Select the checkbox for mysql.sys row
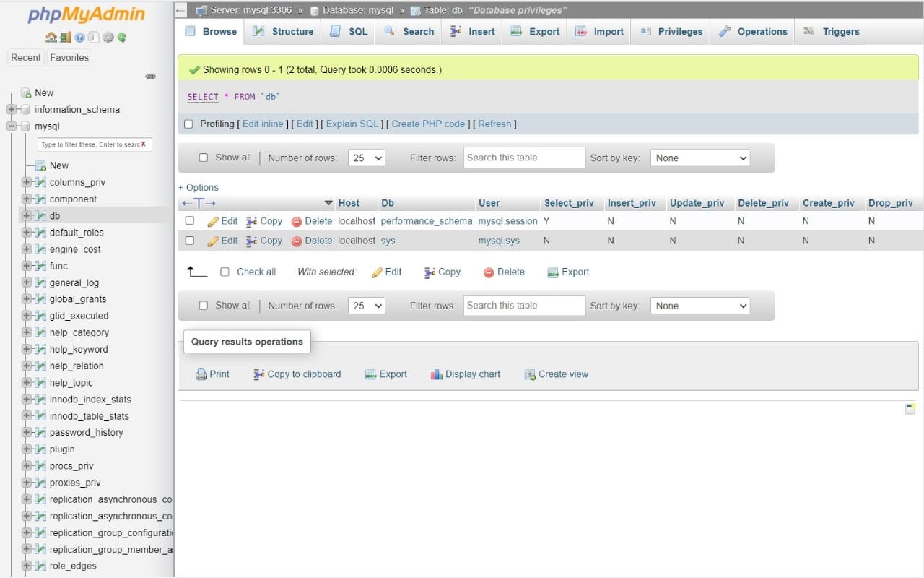Viewport: 924px width, 578px height. [188, 241]
